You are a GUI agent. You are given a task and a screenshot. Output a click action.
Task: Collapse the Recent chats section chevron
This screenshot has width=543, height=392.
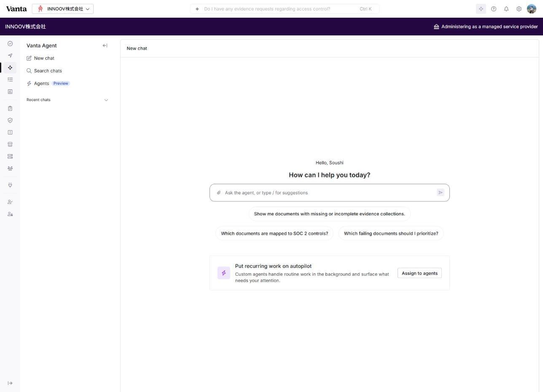[106, 100]
